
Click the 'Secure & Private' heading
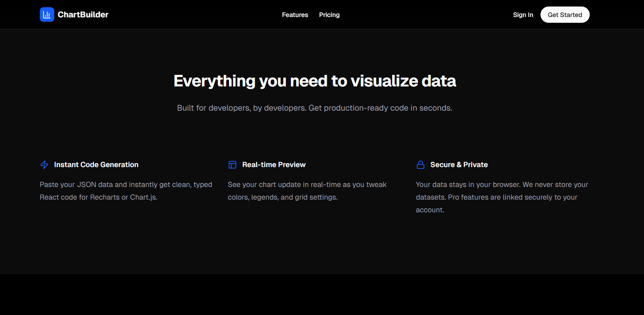pos(459,165)
